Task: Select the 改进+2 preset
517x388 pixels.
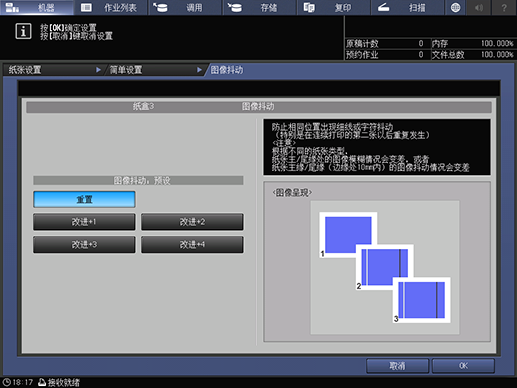Action: pyautogui.click(x=192, y=222)
